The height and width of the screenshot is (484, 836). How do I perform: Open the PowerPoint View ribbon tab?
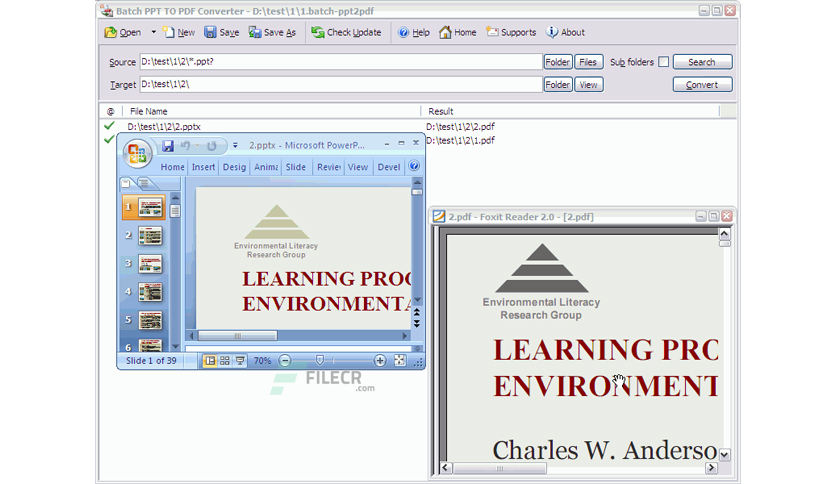[x=358, y=167]
